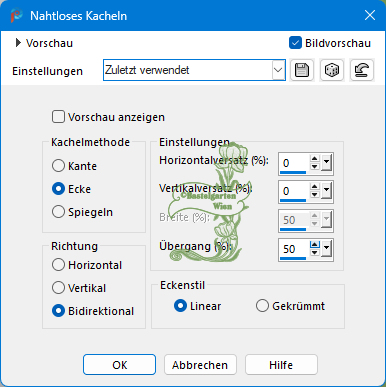The width and height of the screenshot is (386, 387).
Task: Click the randomize parameters dice icon
Action: [x=332, y=70]
